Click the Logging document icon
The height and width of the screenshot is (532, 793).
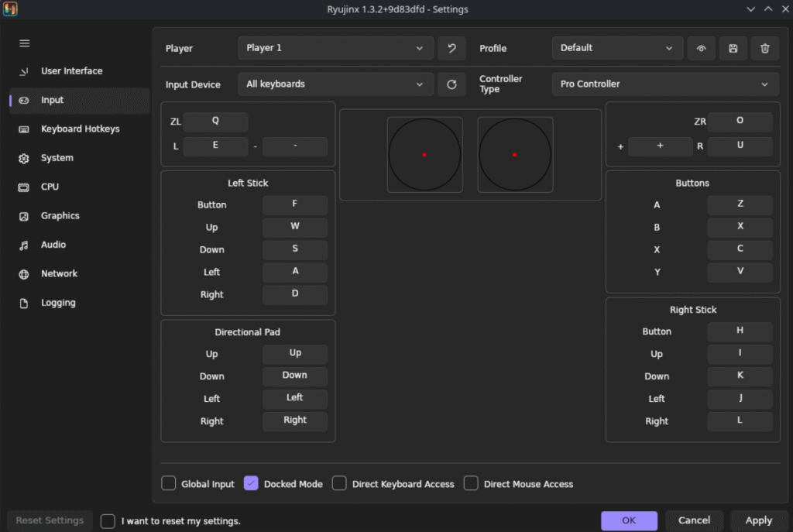pos(24,303)
